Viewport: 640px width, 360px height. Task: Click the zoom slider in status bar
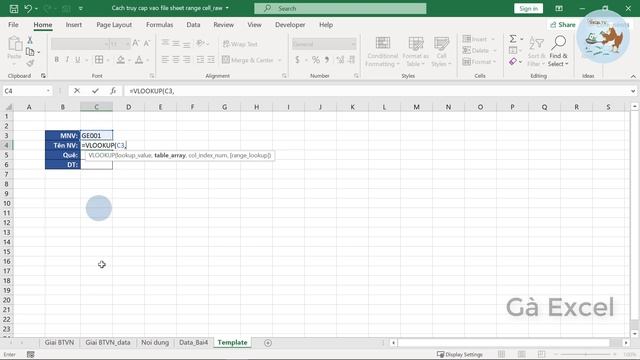(x=586, y=354)
